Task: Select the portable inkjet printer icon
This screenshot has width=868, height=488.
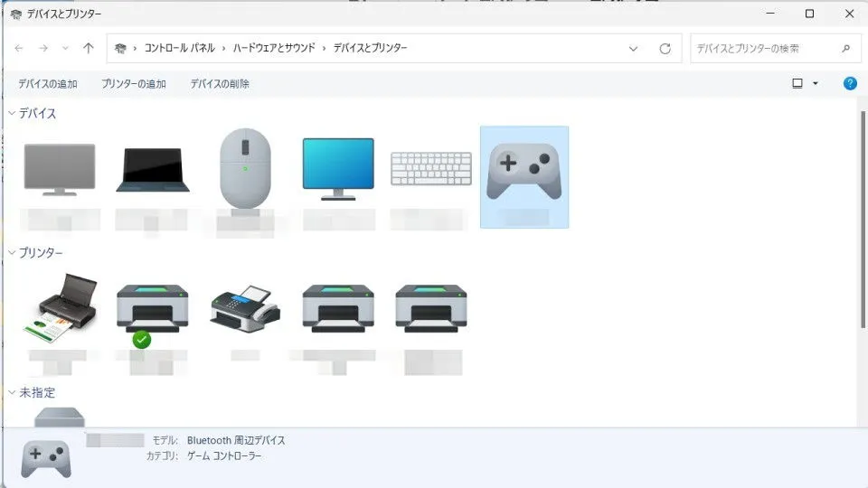Action: pos(60,308)
